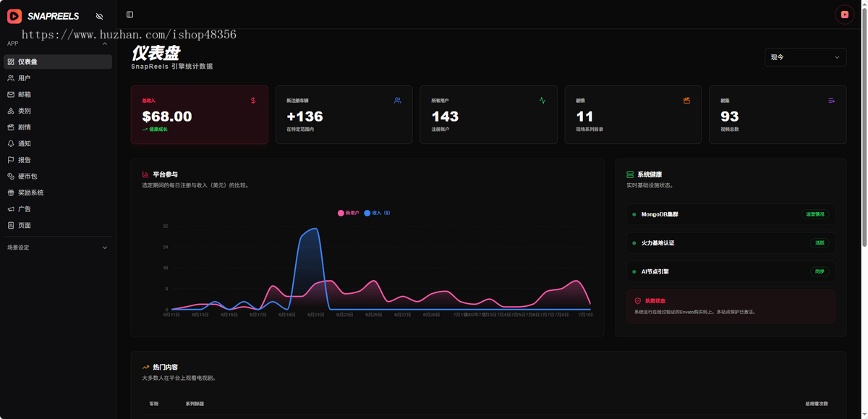Click the 同步 badge for AI节点引擎
The width and height of the screenshot is (868, 419).
(820, 271)
